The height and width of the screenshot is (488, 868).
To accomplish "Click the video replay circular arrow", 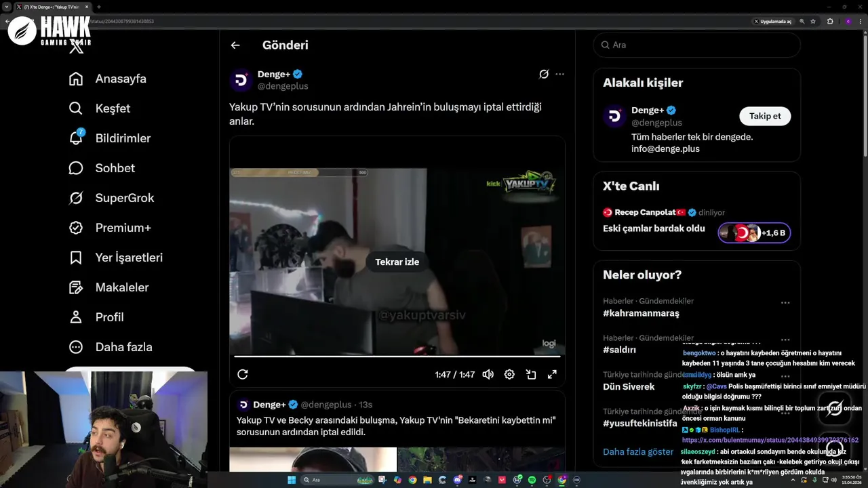I will [243, 374].
